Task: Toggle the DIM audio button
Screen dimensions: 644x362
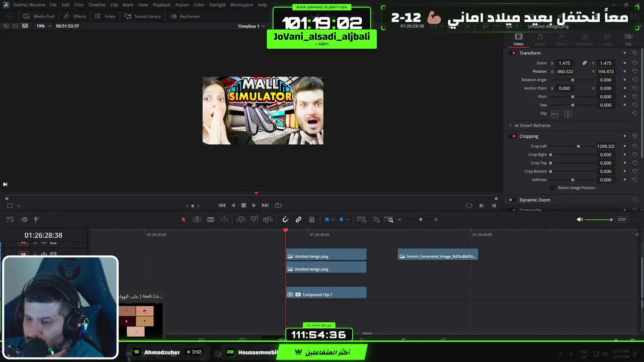Action: coord(622,219)
